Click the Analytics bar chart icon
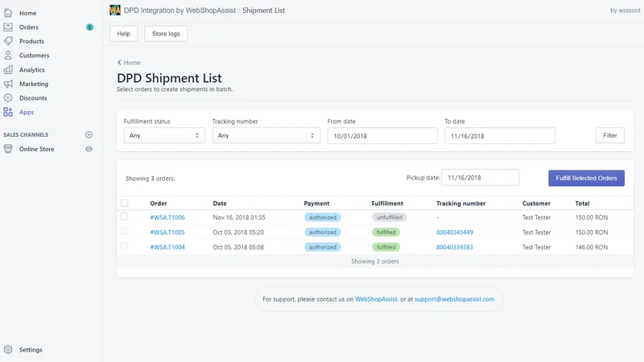 tap(8, 70)
